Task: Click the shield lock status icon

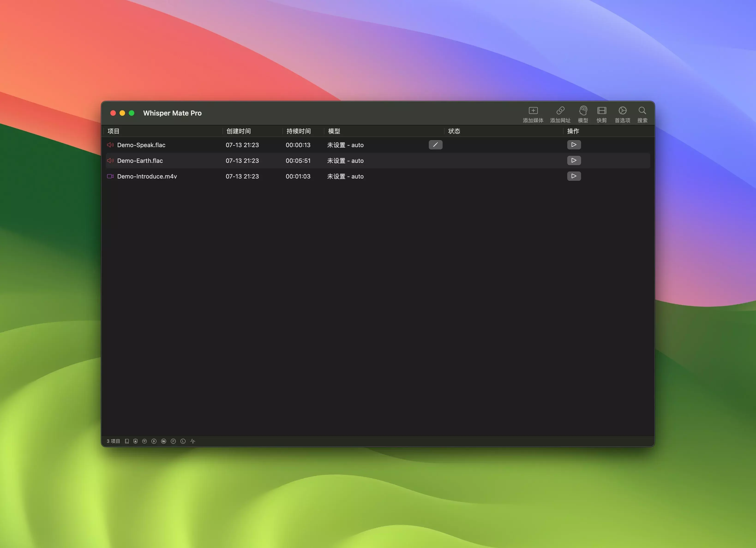Action: [135, 441]
